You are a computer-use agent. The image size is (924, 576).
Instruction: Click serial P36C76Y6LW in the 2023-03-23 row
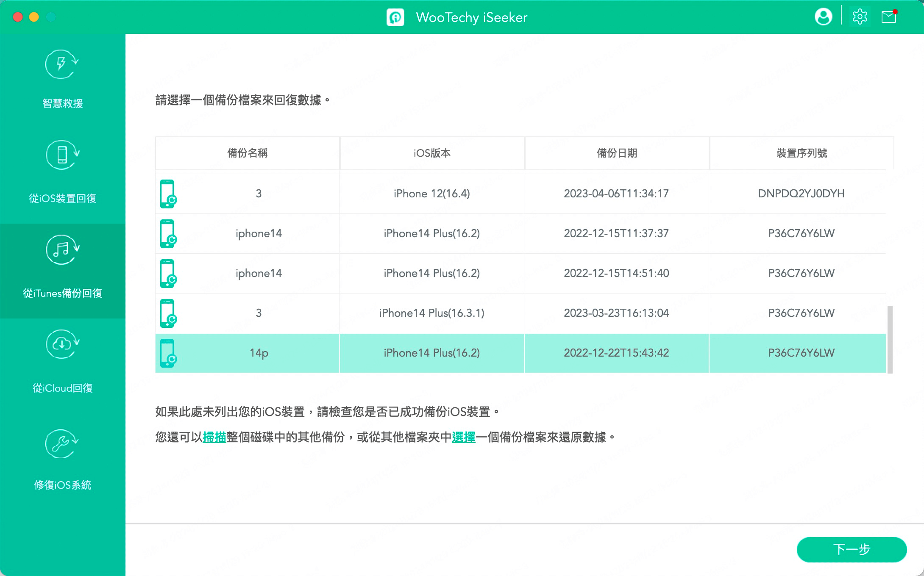(x=801, y=313)
